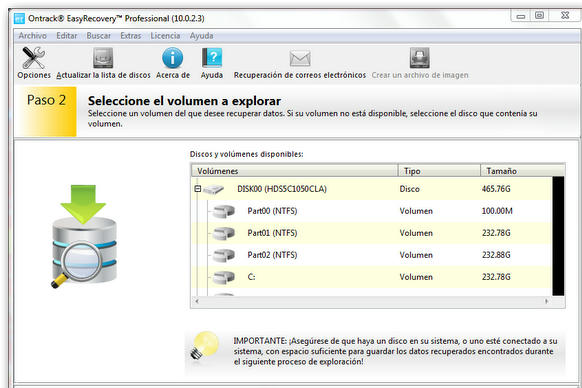Open the Ayuda menu in menu bar
Viewport: 582px width, 388px height.
(202, 36)
